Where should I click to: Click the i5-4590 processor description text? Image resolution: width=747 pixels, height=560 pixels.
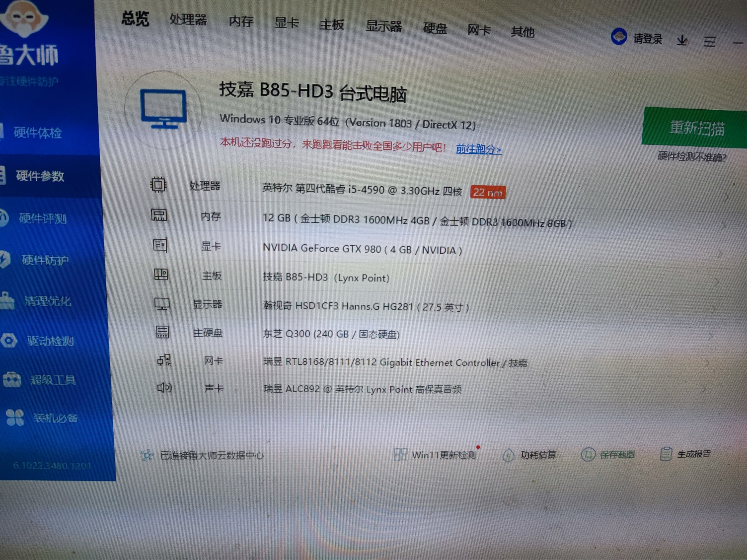pos(362,190)
